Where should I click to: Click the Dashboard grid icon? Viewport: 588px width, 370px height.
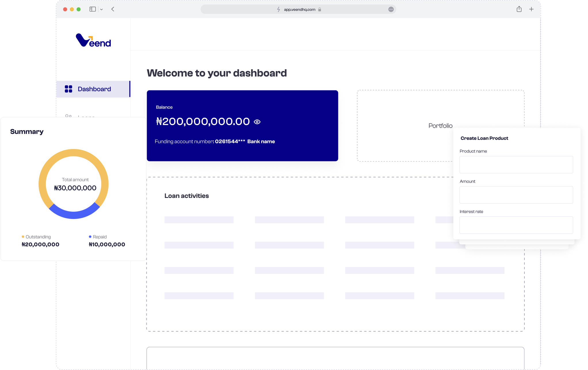click(x=68, y=89)
